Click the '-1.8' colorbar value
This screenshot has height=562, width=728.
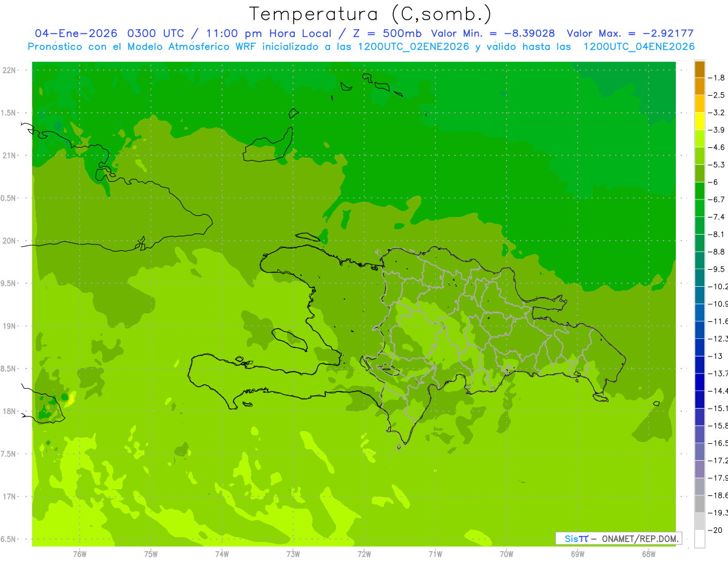[x=716, y=78]
